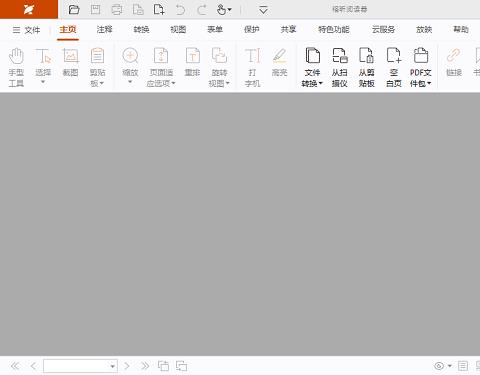Open the 放映 tab
This screenshot has height=375, width=480.
click(x=424, y=30)
